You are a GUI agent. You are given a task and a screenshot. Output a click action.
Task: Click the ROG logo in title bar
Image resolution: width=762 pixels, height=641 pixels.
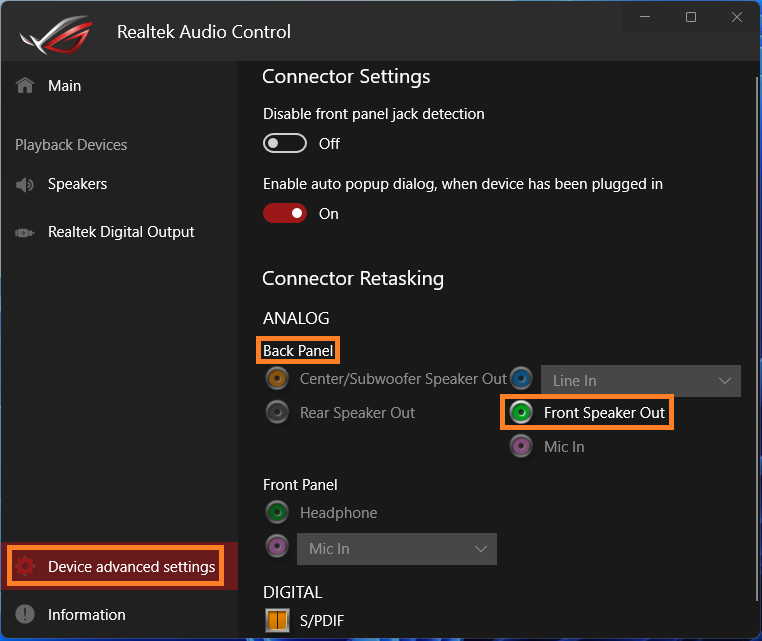pyautogui.click(x=55, y=34)
